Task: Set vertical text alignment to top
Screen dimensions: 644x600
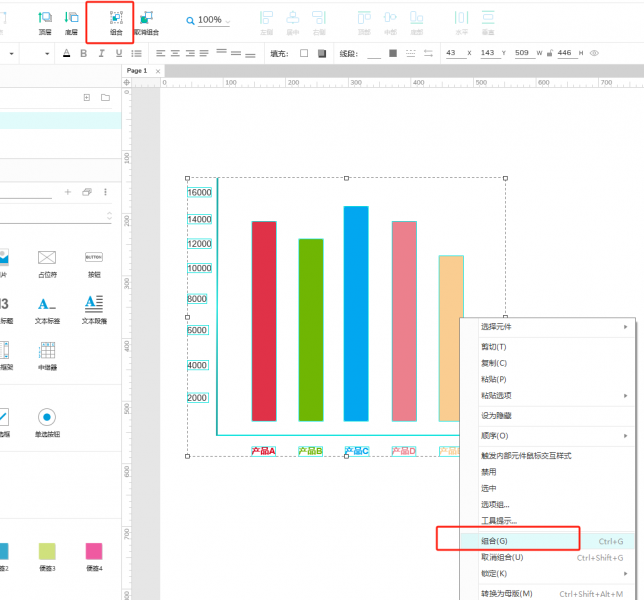Action: [222, 51]
